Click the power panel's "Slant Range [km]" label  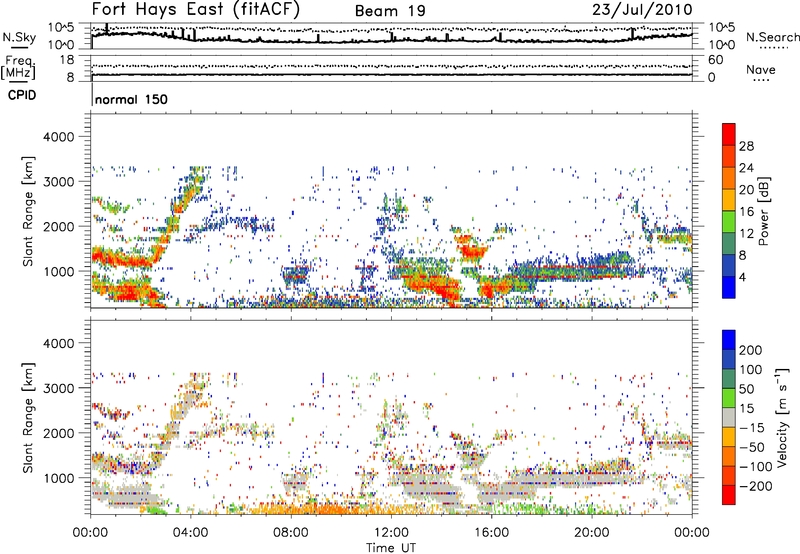pos(28,211)
